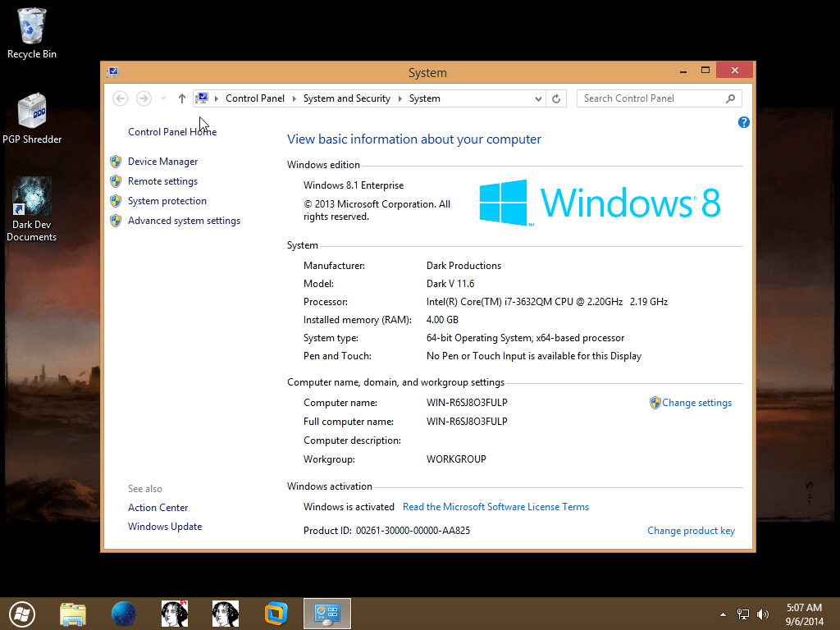
Task: Open Device Manager link
Action: click(x=163, y=162)
